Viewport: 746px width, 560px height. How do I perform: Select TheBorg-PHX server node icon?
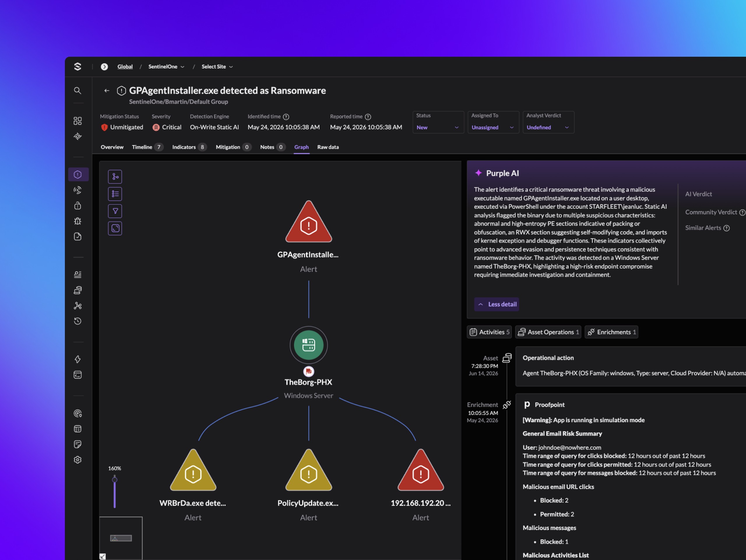point(308,345)
